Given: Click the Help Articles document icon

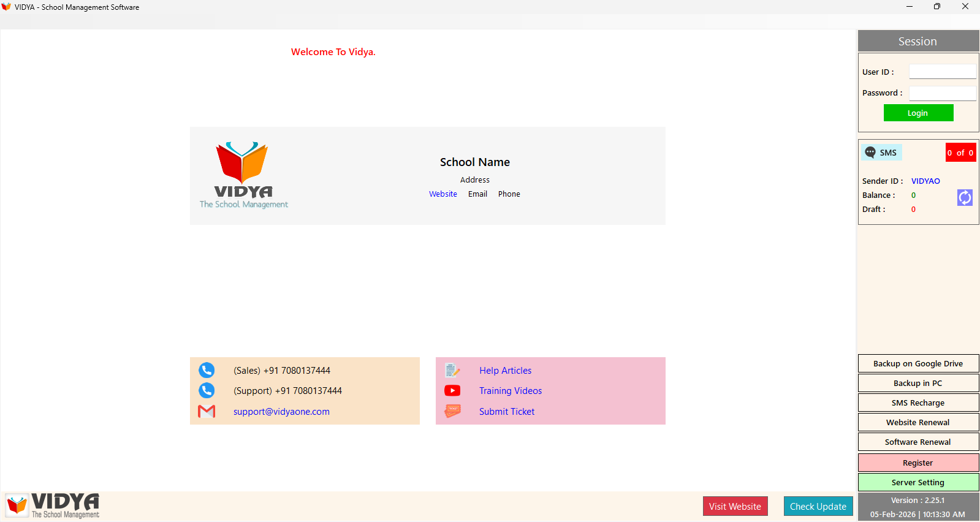Looking at the screenshot, I should pos(452,370).
